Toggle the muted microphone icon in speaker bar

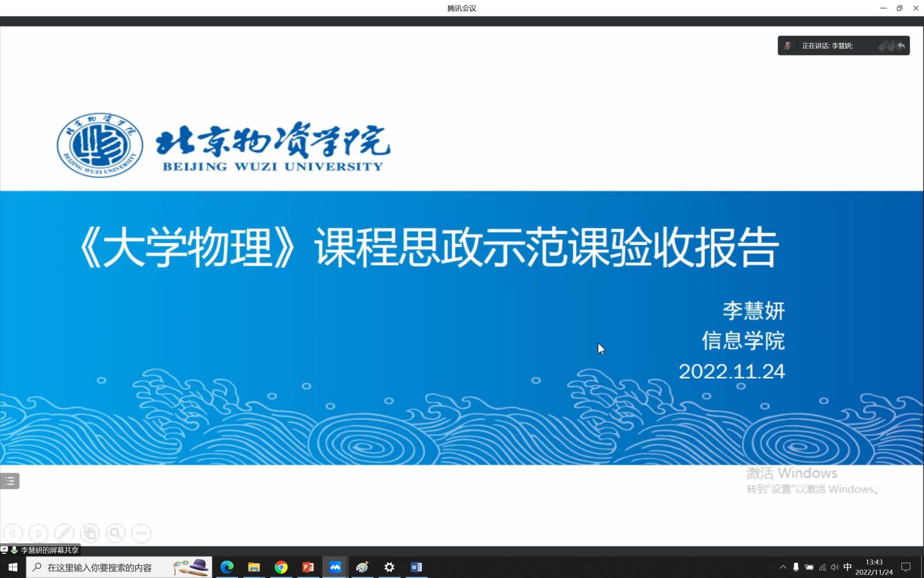tap(787, 46)
